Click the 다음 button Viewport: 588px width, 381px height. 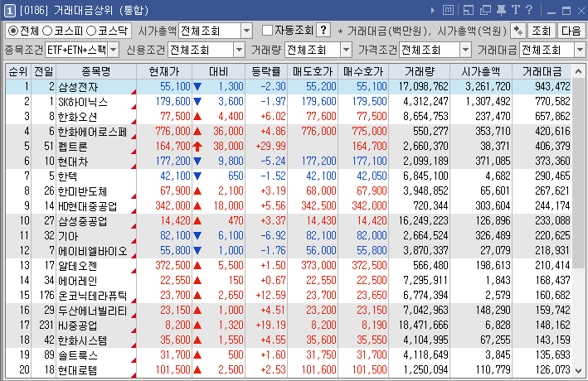click(571, 31)
